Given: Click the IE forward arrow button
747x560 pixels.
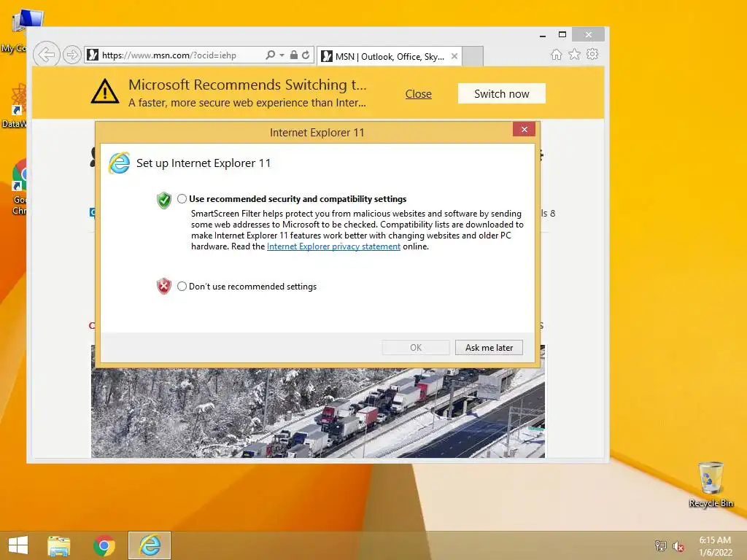Looking at the screenshot, I should 72,55.
